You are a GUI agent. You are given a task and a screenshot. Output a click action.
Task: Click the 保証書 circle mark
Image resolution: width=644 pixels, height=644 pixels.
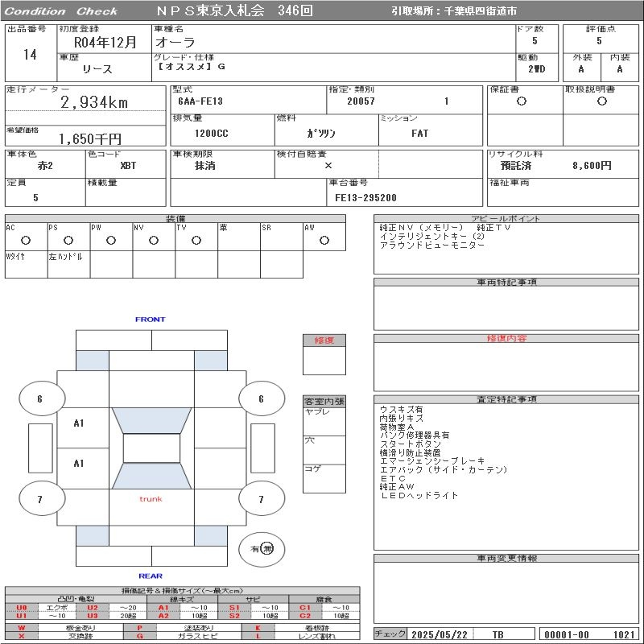[x=522, y=101]
